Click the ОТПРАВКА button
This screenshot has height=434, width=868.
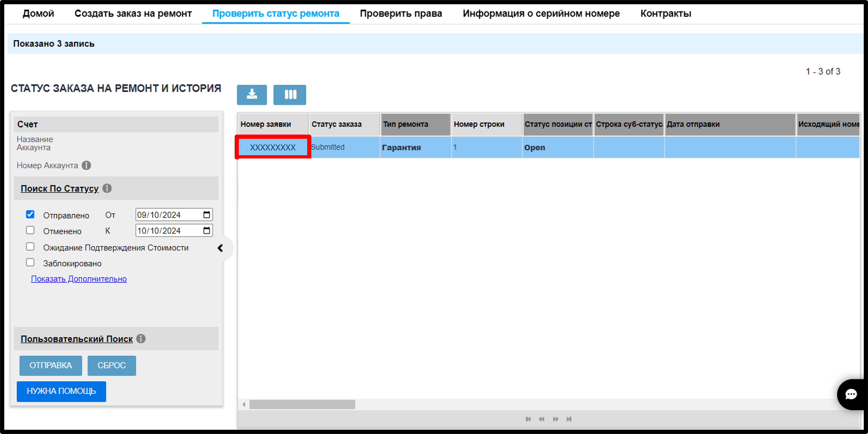[50, 365]
